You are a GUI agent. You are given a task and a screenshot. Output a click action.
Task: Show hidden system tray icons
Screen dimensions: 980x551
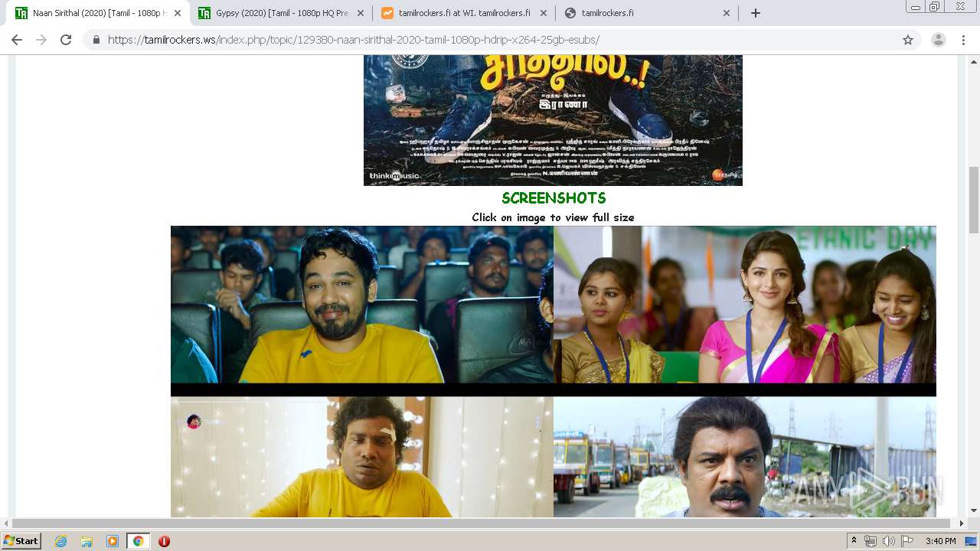pos(854,541)
